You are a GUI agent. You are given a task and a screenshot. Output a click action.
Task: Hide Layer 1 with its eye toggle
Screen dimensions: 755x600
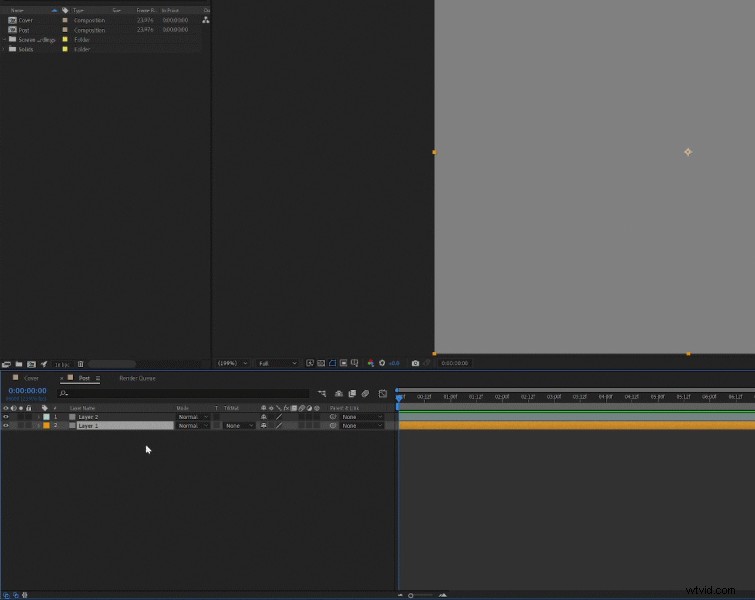click(x=6, y=426)
